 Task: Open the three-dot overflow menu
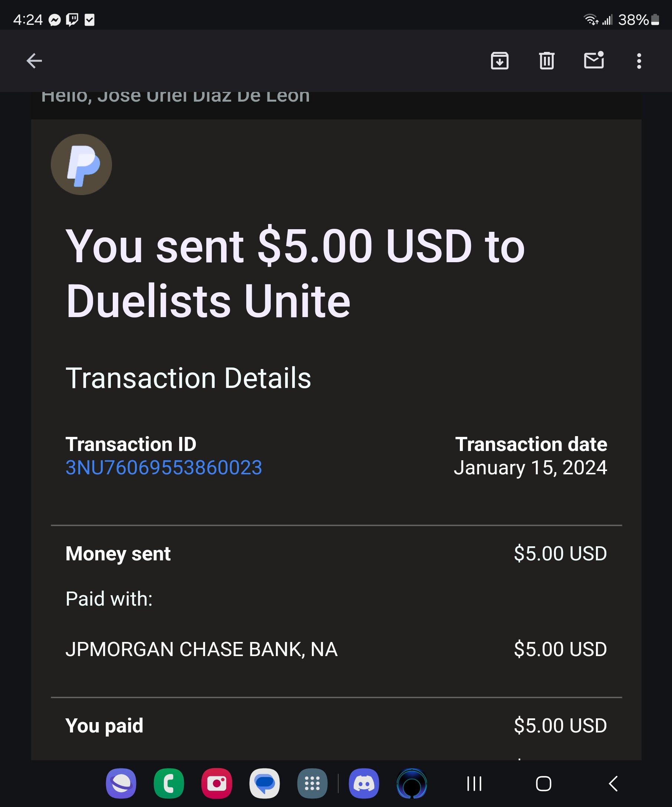[639, 61]
